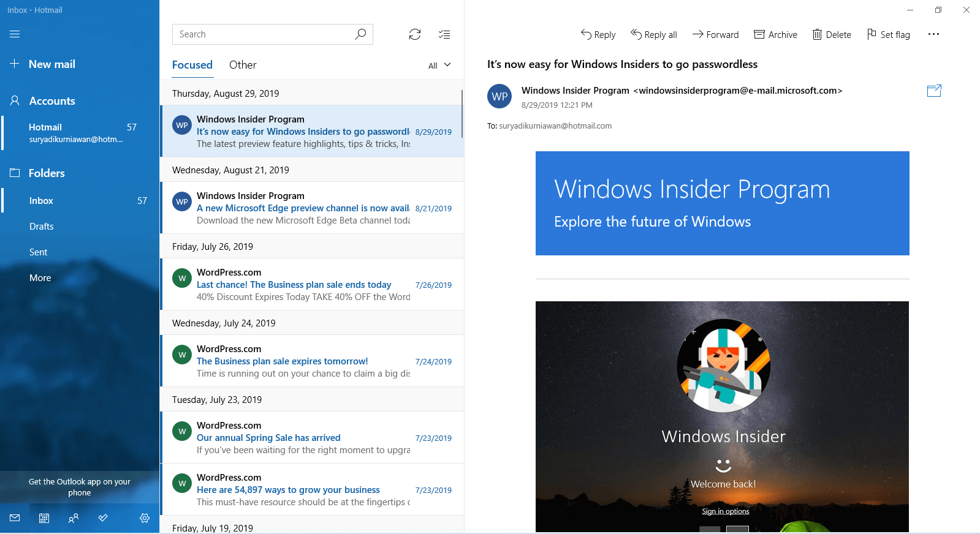Click W avatar of Spring Sale email
This screenshot has width=980, height=534.
(x=182, y=431)
